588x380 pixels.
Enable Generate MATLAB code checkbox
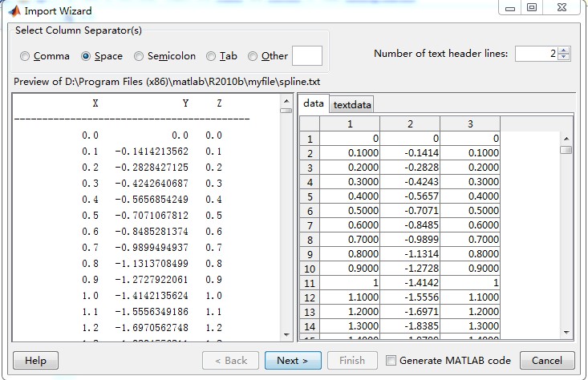pos(391,361)
